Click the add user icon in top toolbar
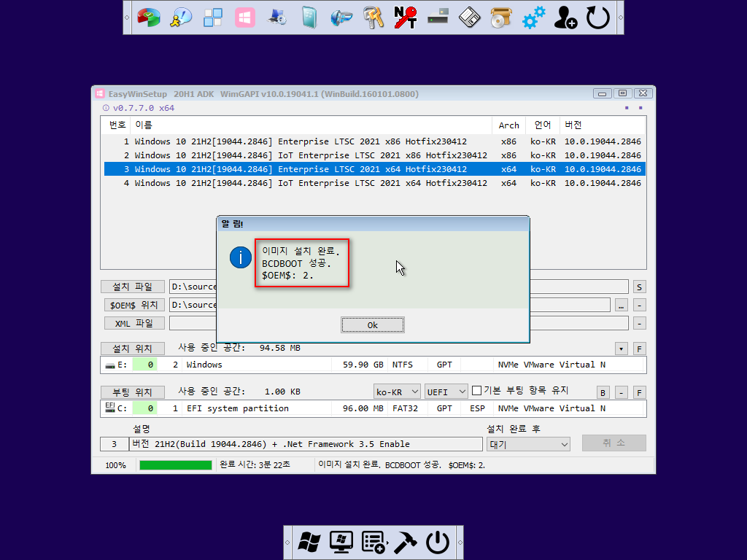Screen dimensions: 747x560 (565, 17)
